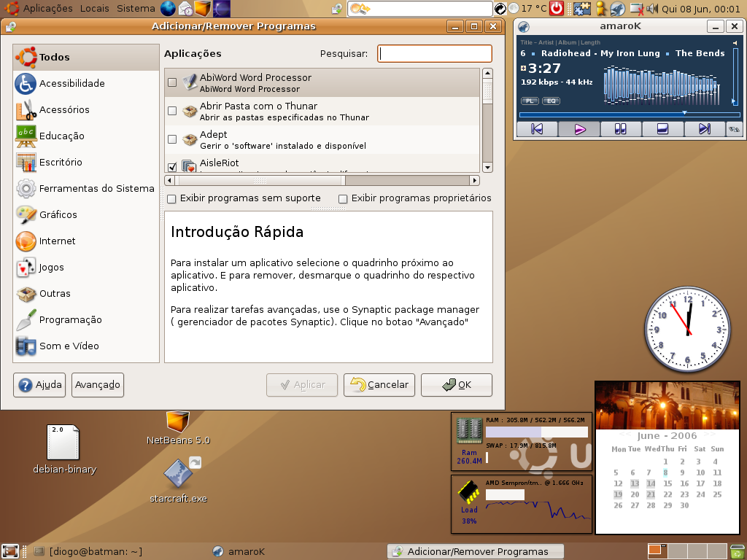The width and height of the screenshot is (747, 560).
Task: Toggle the PL playlist button in amaroK
Action: 530,101
